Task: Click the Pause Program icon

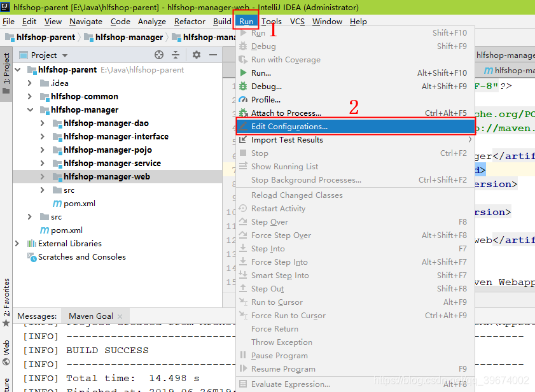Action: (243, 355)
